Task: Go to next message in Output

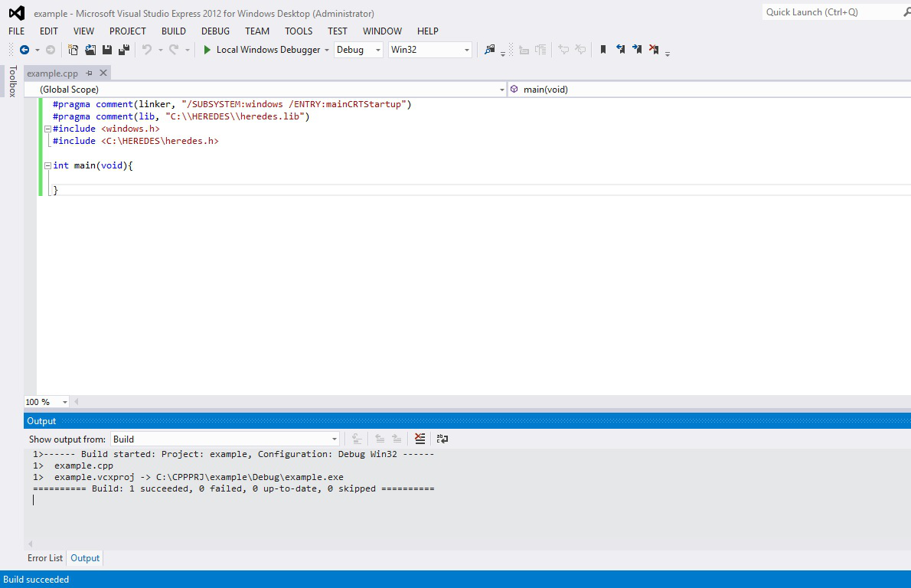Action: pyautogui.click(x=397, y=439)
